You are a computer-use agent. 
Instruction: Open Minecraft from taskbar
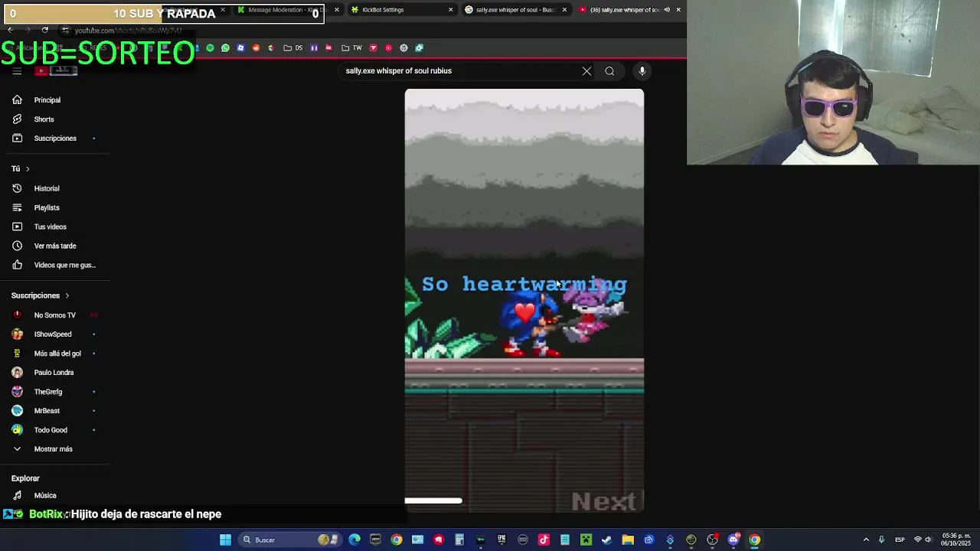coord(586,540)
